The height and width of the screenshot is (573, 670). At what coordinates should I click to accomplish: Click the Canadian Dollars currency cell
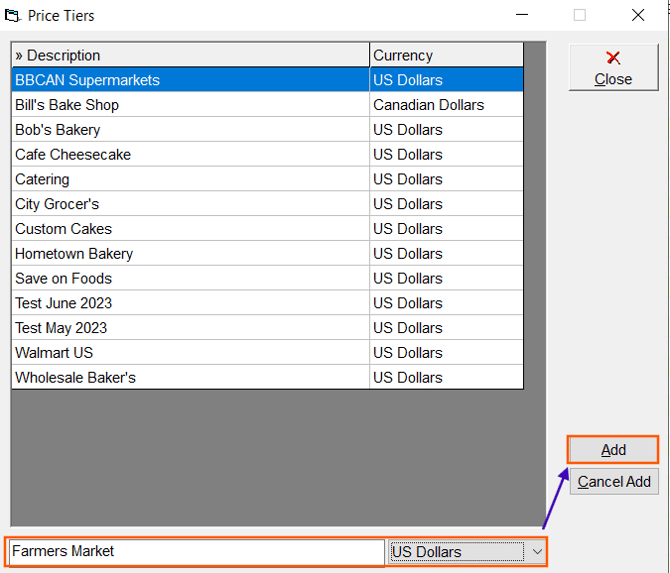[x=446, y=105]
